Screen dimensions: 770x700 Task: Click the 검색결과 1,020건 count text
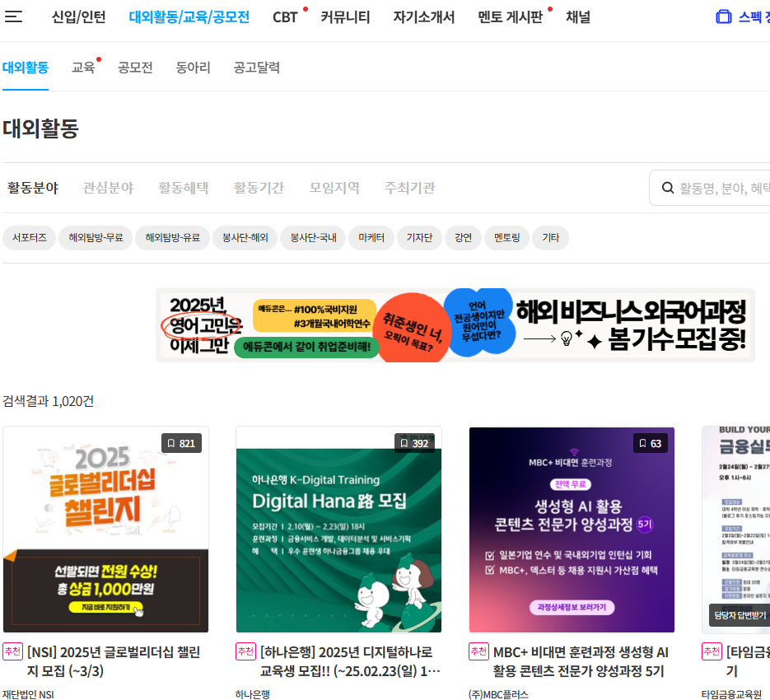tap(48, 401)
